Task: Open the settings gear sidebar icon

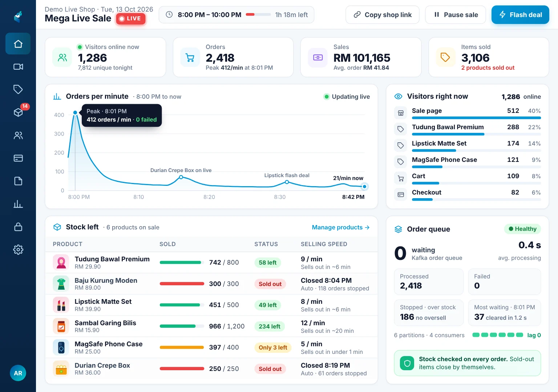Action: pyautogui.click(x=18, y=250)
